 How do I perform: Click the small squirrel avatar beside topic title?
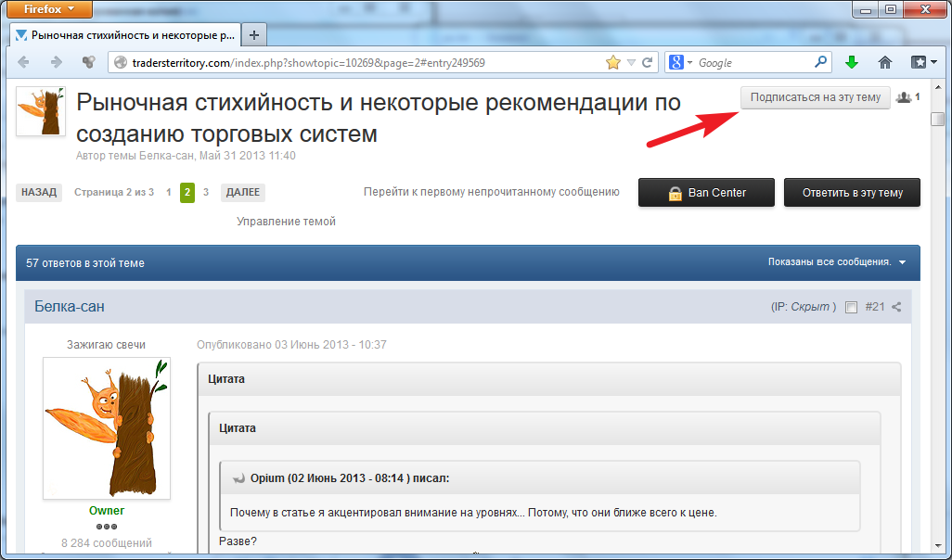tap(41, 110)
